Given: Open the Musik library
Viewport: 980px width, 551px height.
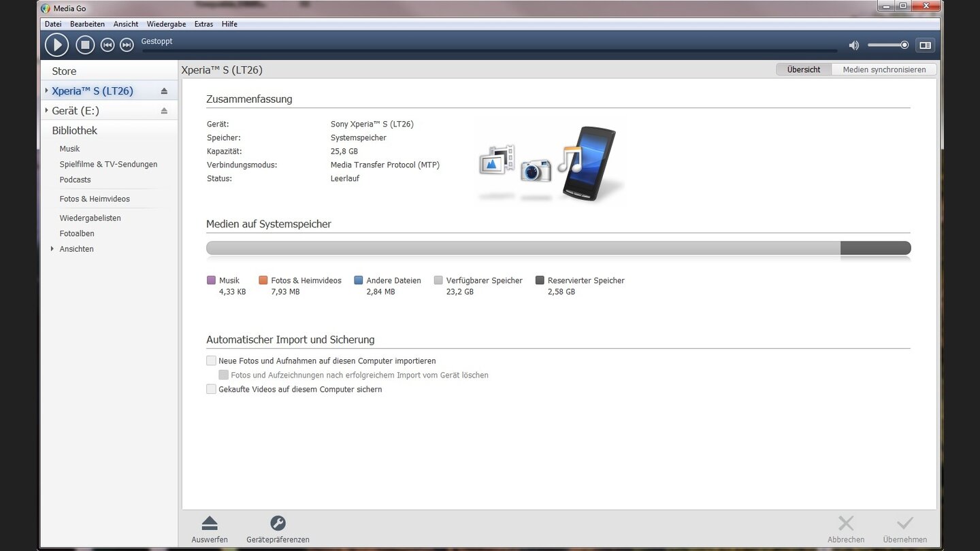Looking at the screenshot, I should [x=69, y=148].
